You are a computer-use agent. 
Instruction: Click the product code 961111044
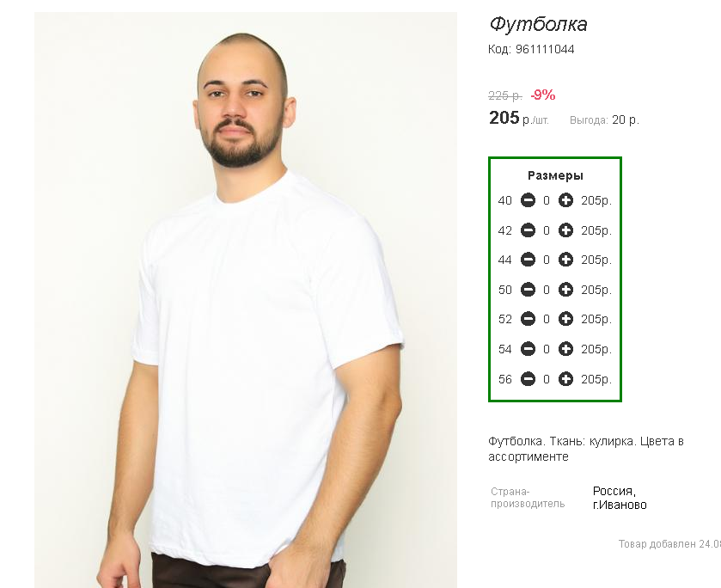[x=545, y=49]
